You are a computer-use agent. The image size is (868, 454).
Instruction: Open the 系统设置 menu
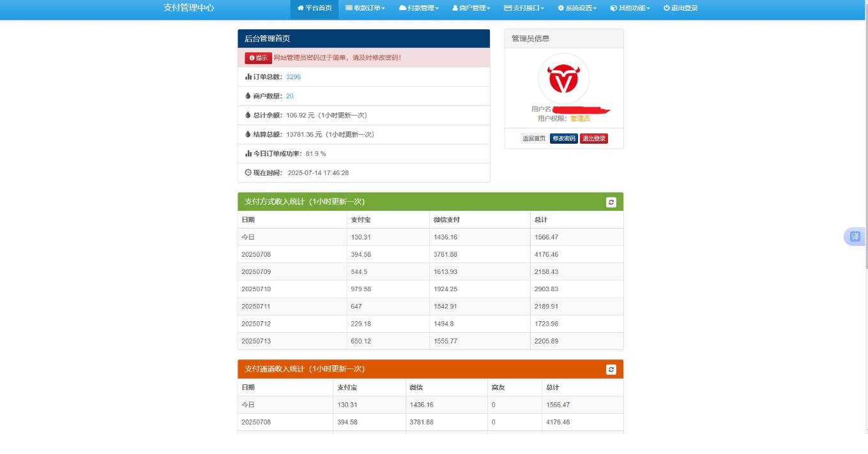coord(577,8)
